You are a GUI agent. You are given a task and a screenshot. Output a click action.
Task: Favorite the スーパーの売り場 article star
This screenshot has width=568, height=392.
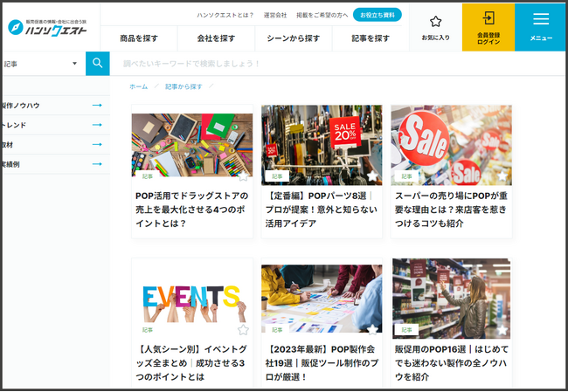[x=502, y=175]
